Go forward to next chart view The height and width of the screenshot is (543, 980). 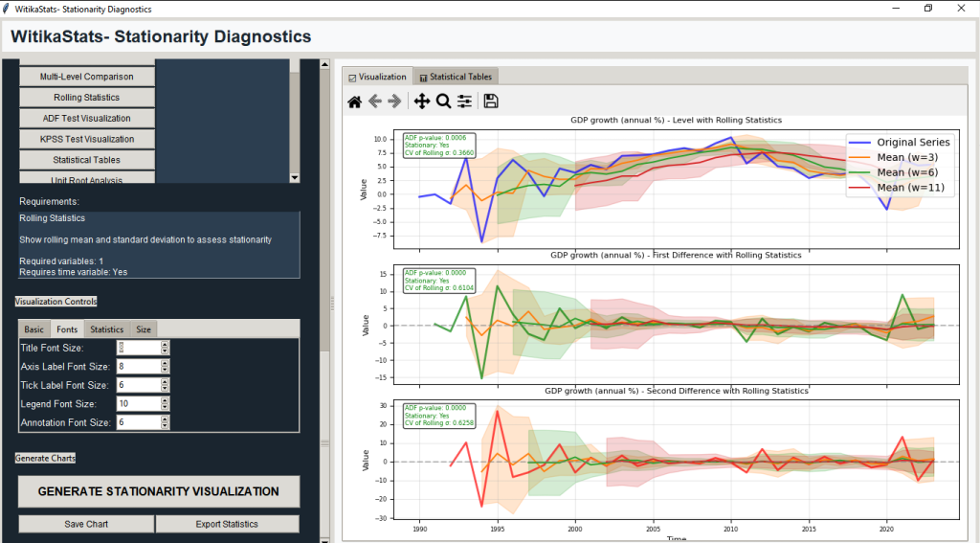394,102
